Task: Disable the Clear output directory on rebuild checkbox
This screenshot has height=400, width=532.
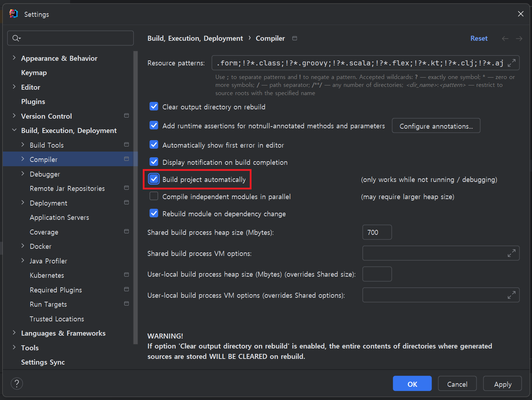Action: [x=153, y=106]
